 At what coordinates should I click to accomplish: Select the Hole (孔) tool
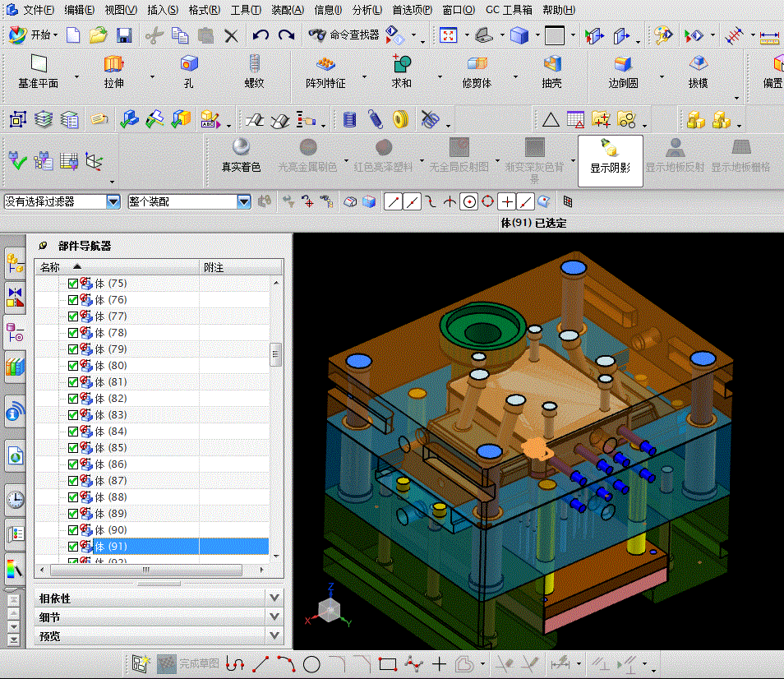[189, 72]
